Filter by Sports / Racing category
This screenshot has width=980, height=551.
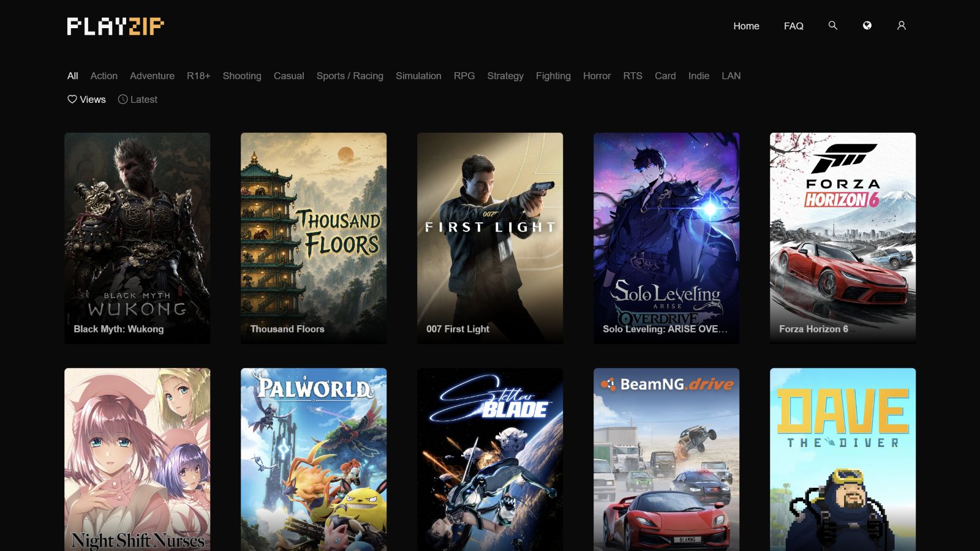[350, 76]
